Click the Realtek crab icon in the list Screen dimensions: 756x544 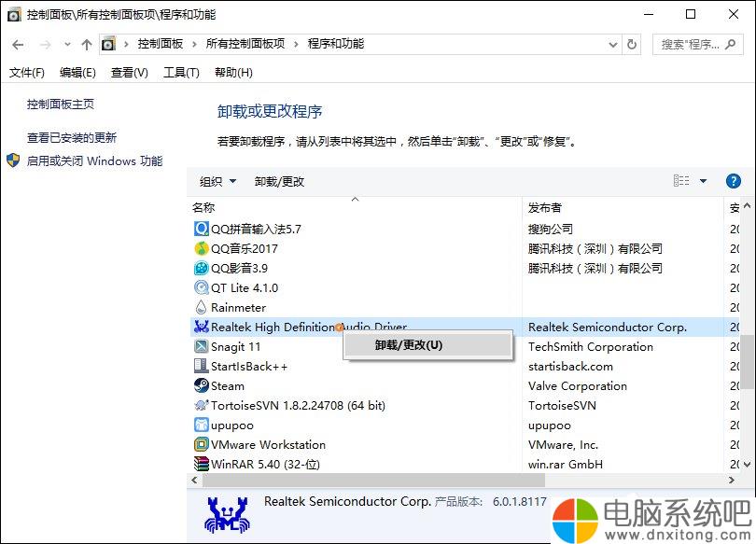(x=201, y=327)
